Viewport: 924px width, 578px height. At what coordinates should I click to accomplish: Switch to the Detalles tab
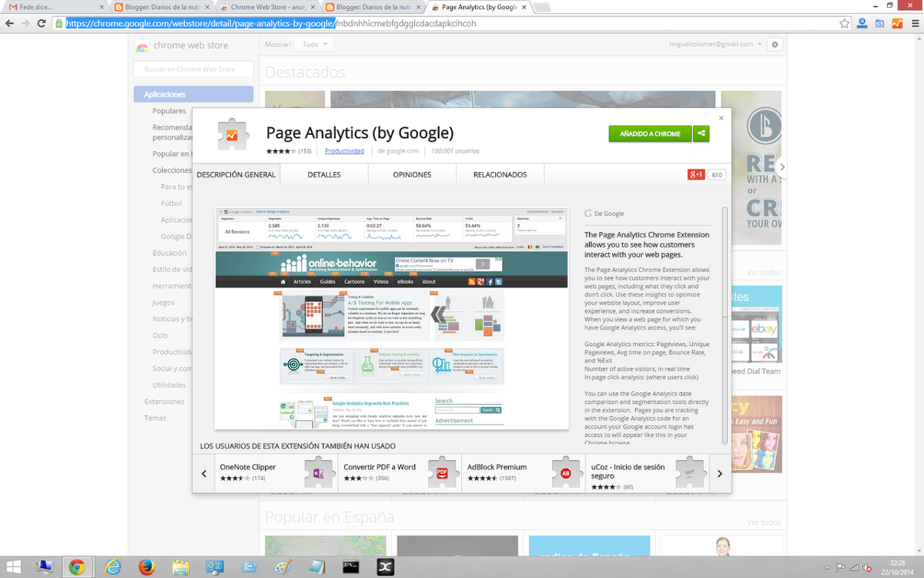click(x=324, y=175)
